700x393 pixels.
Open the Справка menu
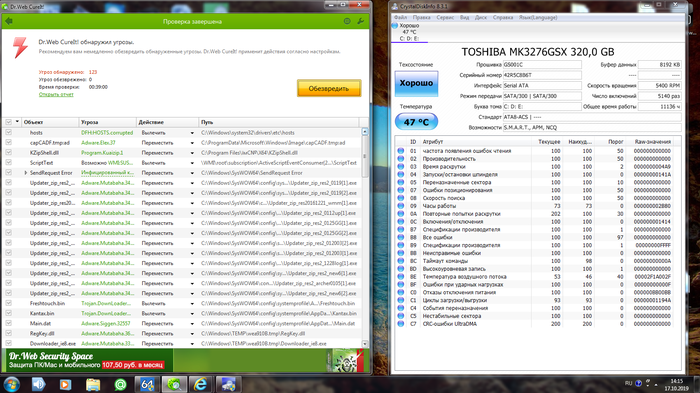coord(503,17)
